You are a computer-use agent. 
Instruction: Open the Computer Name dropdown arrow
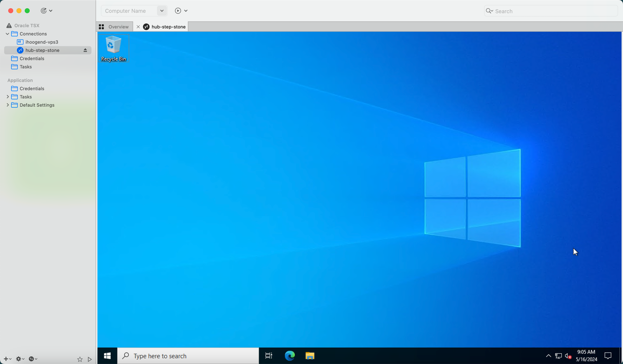click(x=162, y=11)
